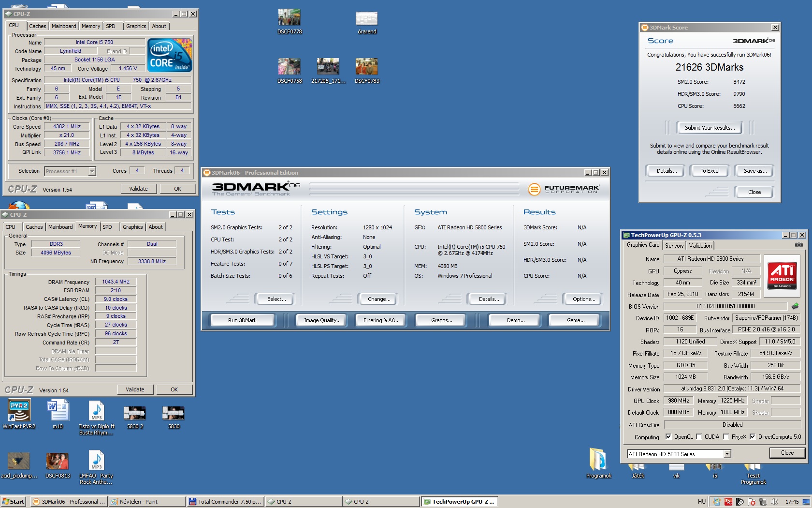
Task: Toggle the OpenCL checkbox in GPU-Z
Action: click(668, 436)
